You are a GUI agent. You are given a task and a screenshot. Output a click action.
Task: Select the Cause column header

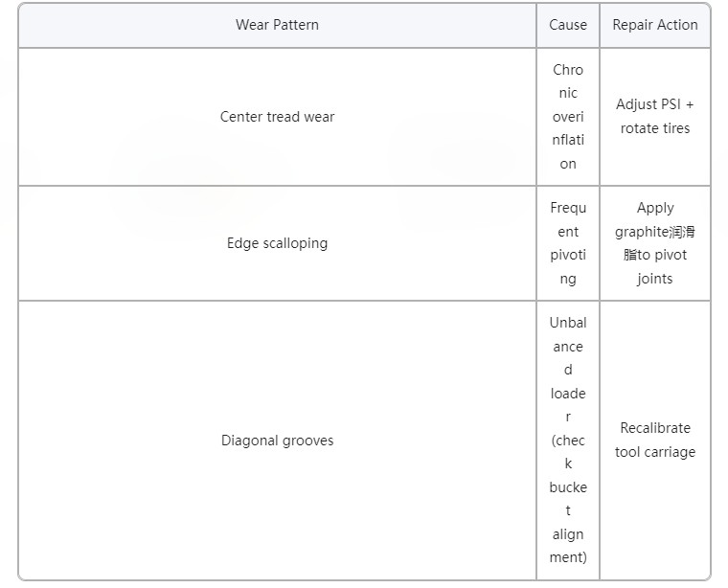[x=568, y=25]
